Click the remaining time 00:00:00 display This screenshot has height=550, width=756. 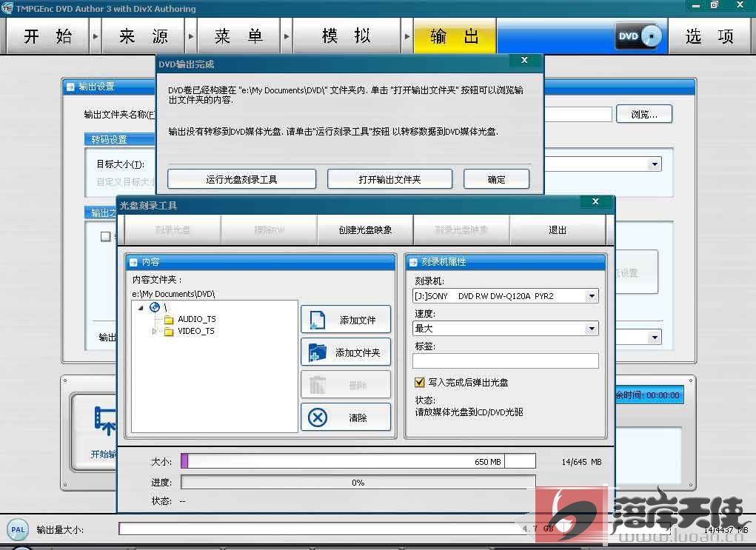(x=649, y=395)
